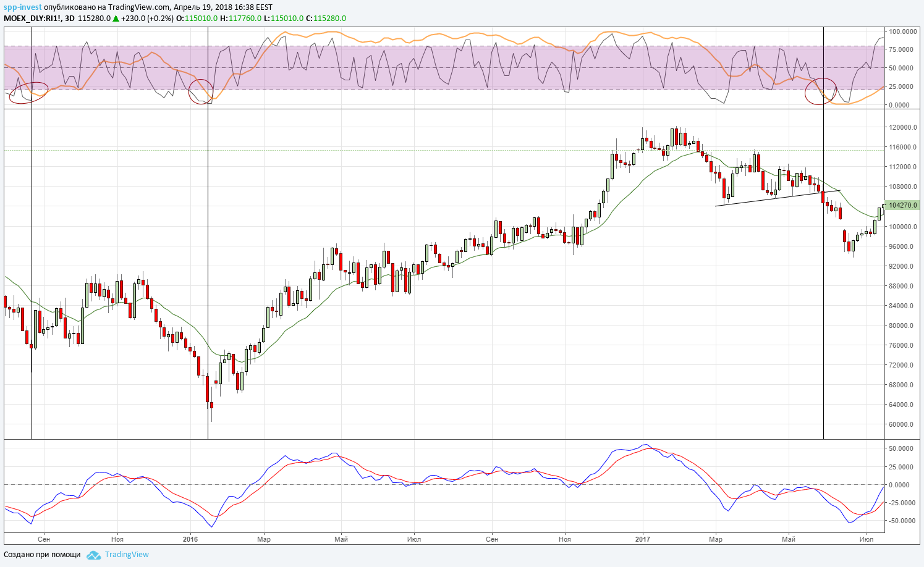Click the 2016 label on time axis
The width and height of the screenshot is (924, 567).
click(x=190, y=539)
